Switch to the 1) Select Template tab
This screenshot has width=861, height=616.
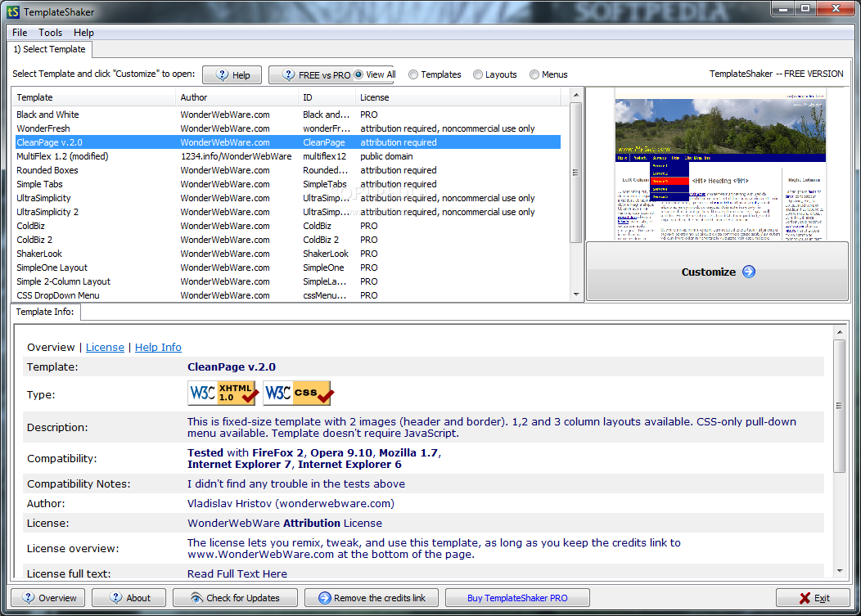pos(50,49)
